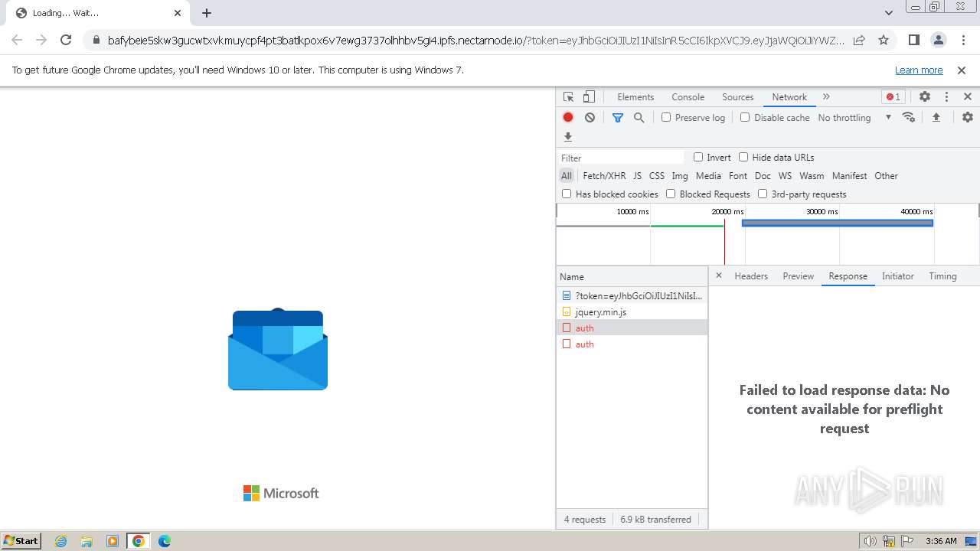The image size is (980, 551).
Task: Reload the page
Action: [x=66, y=40]
